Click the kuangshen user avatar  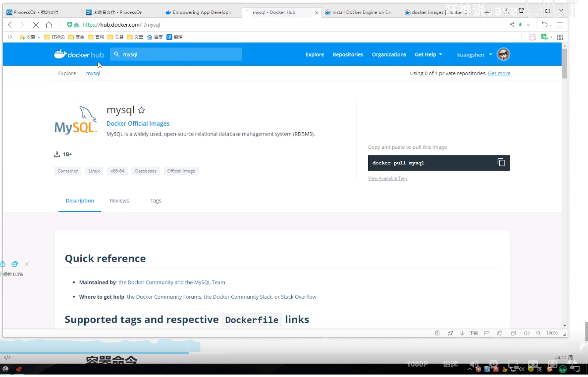pyautogui.click(x=503, y=54)
